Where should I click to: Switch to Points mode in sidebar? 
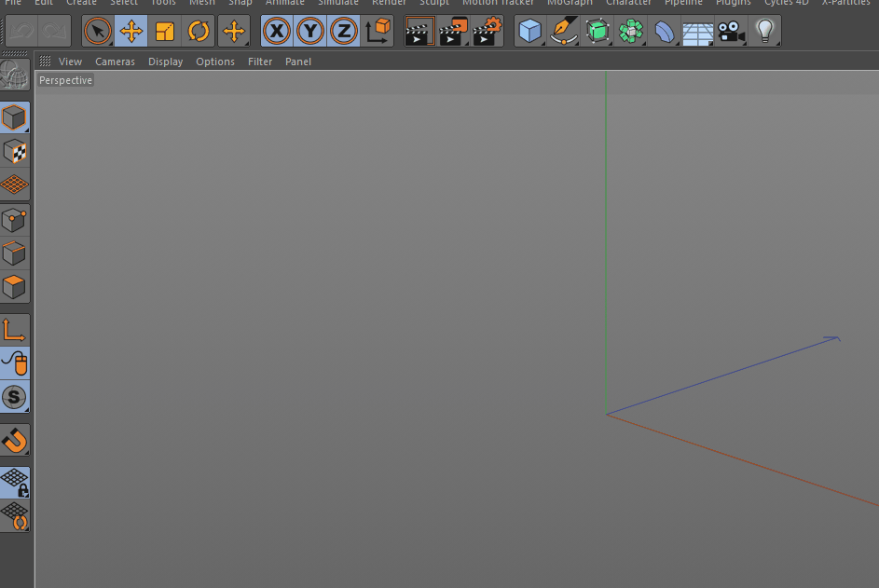[15, 220]
